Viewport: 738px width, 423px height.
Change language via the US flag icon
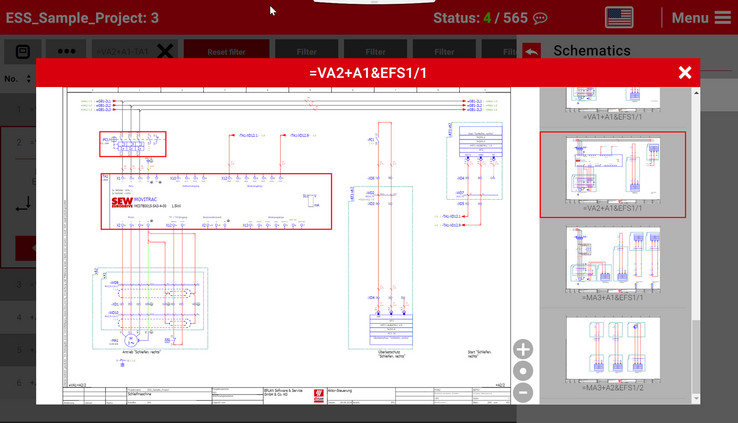click(619, 18)
